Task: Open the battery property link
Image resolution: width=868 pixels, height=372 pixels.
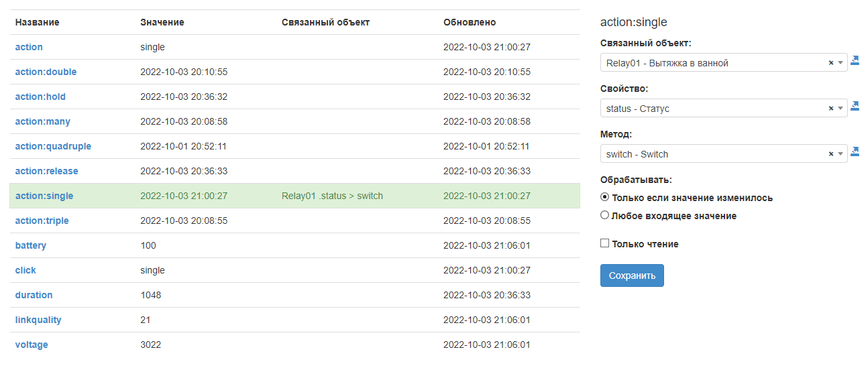Action: click(31, 245)
